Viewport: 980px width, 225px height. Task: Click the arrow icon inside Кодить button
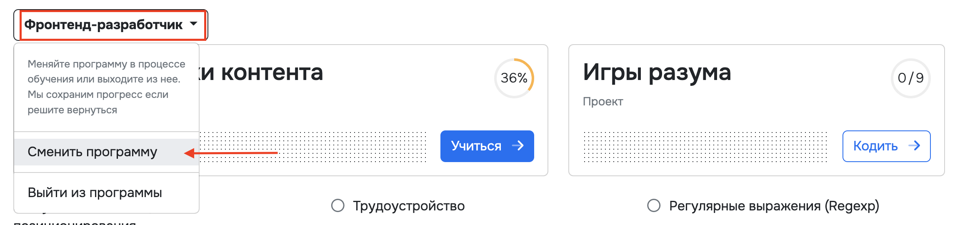pos(914,146)
